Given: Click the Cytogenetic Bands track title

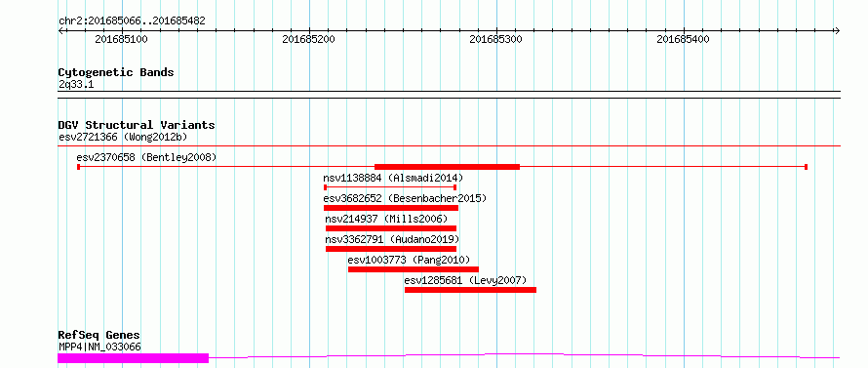Looking at the screenshot, I should coord(116,72).
